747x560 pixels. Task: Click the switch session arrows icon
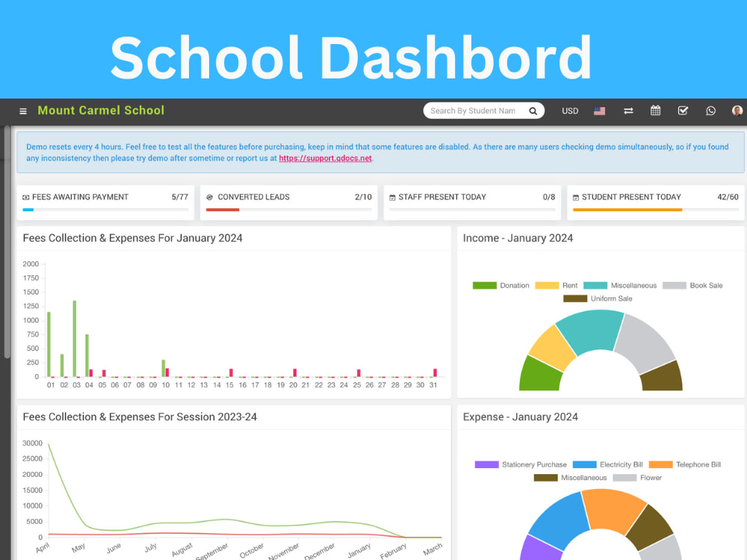628,111
